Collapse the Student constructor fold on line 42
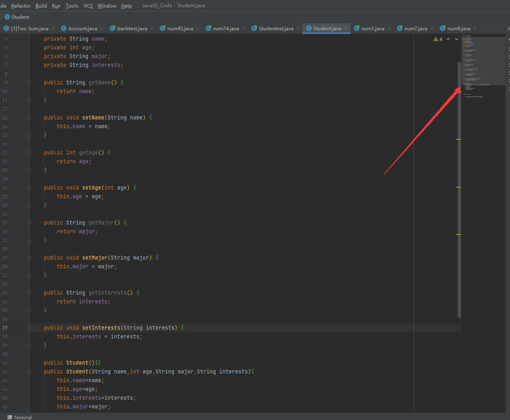Viewport: 510px width, 420px height. [29, 372]
